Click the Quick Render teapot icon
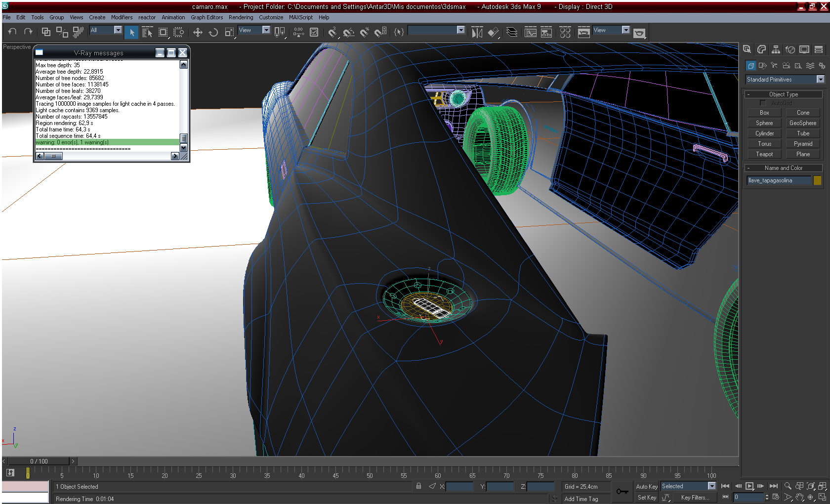 (x=639, y=33)
